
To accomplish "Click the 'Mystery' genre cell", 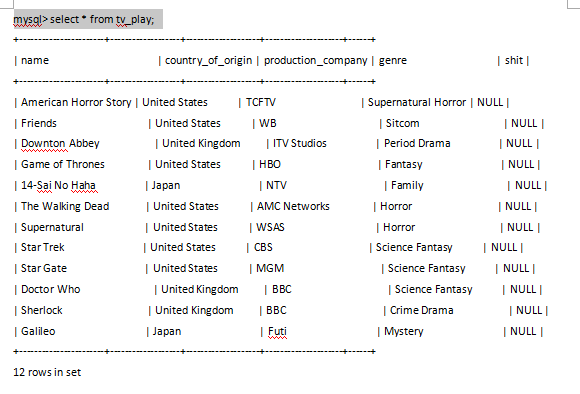I will point(404,331).
